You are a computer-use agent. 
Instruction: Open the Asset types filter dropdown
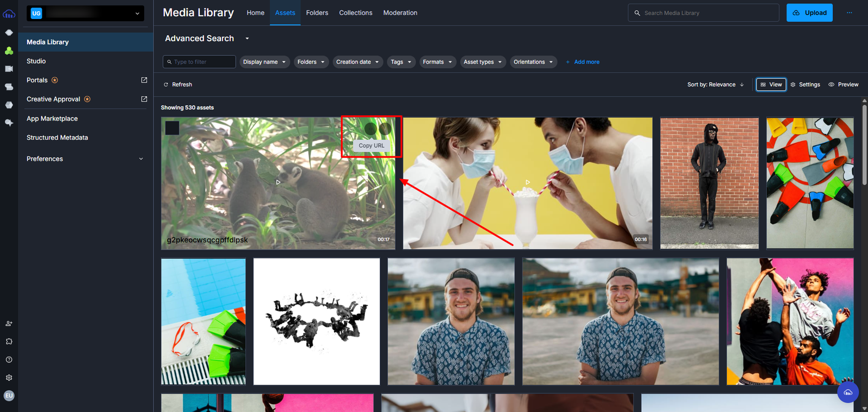click(482, 62)
